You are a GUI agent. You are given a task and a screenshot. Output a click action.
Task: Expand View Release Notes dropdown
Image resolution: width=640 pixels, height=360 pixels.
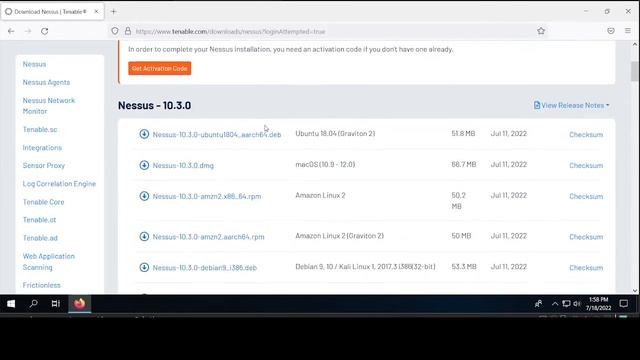point(571,105)
